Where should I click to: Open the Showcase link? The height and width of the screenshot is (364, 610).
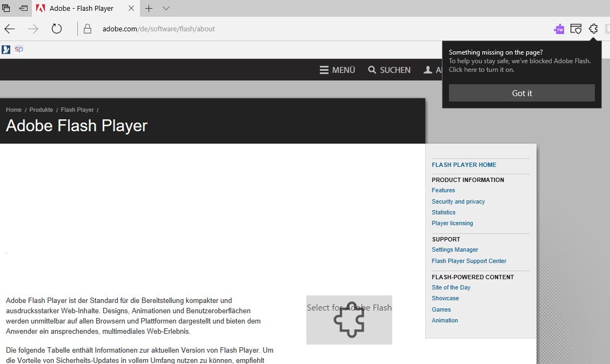[x=445, y=298]
